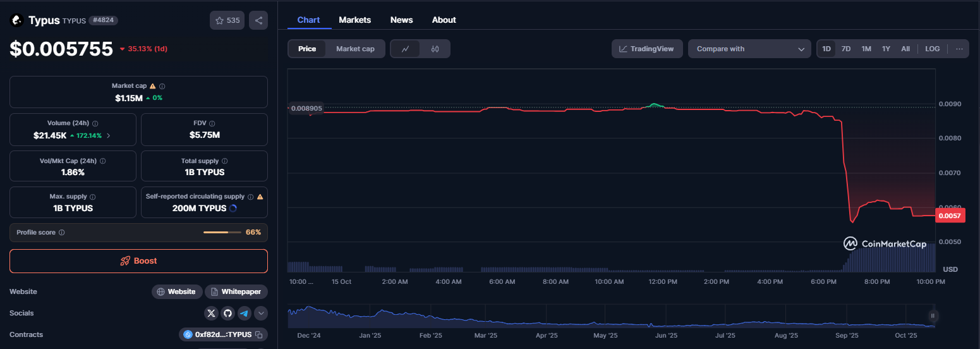Click the Volume (24h) arrow
This screenshot has width=980, height=349.
pyautogui.click(x=108, y=135)
